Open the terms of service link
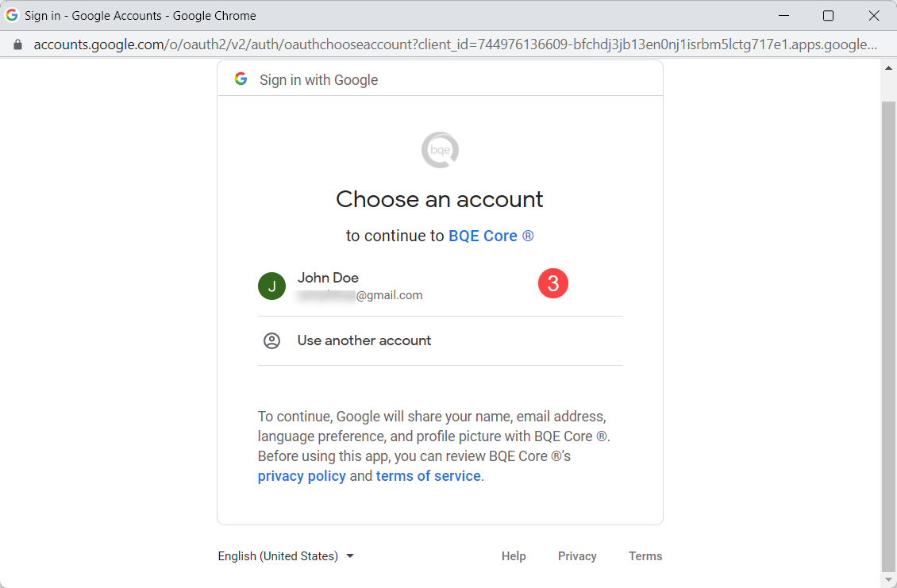This screenshot has width=897, height=588. [428, 476]
